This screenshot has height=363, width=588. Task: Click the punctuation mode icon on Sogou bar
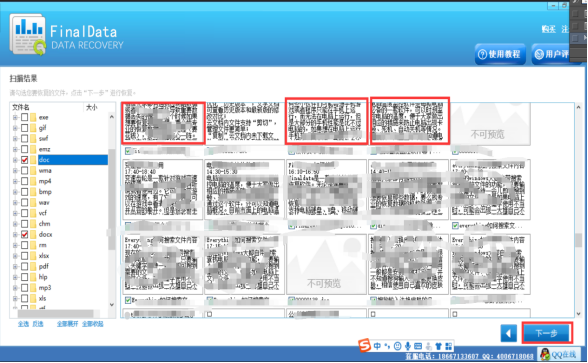[387, 346]
